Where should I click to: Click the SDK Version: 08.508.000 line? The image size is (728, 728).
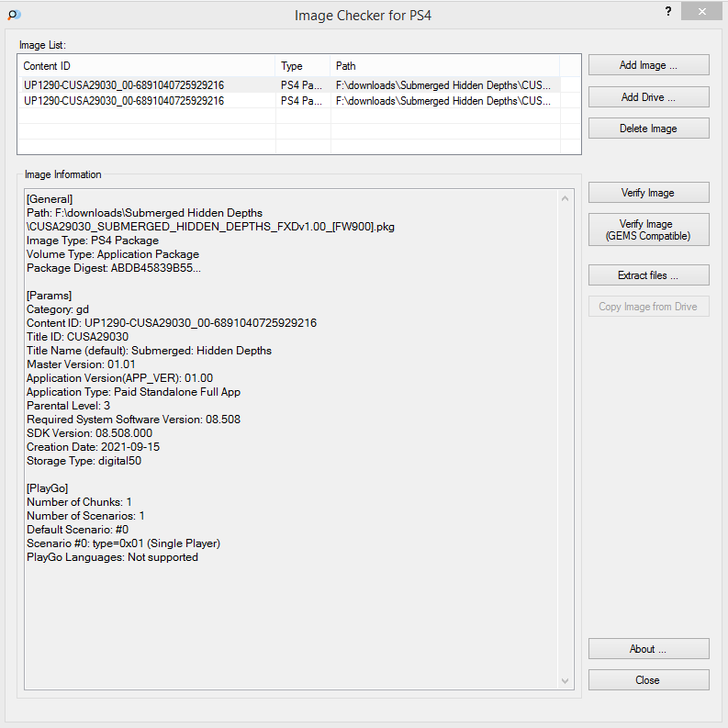(x=90, y=433)
